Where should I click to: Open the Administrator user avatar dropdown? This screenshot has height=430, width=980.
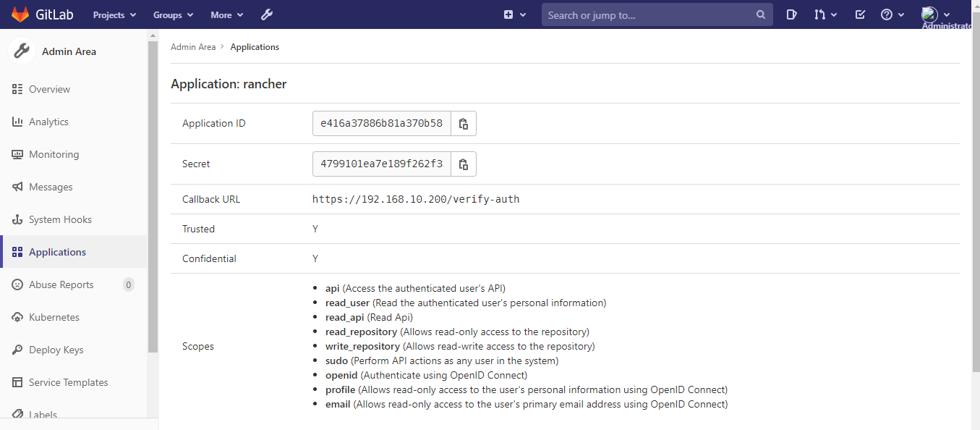coord(936,14)
